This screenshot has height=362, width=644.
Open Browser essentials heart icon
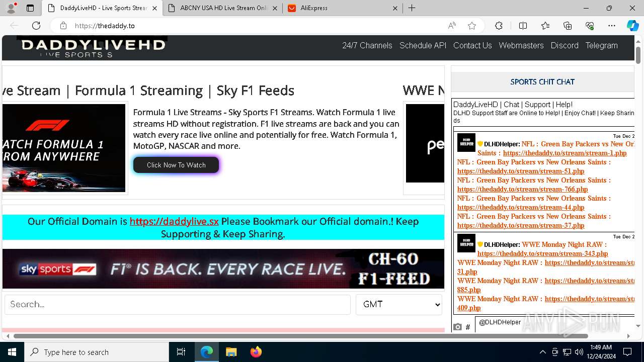pos(590,26)
